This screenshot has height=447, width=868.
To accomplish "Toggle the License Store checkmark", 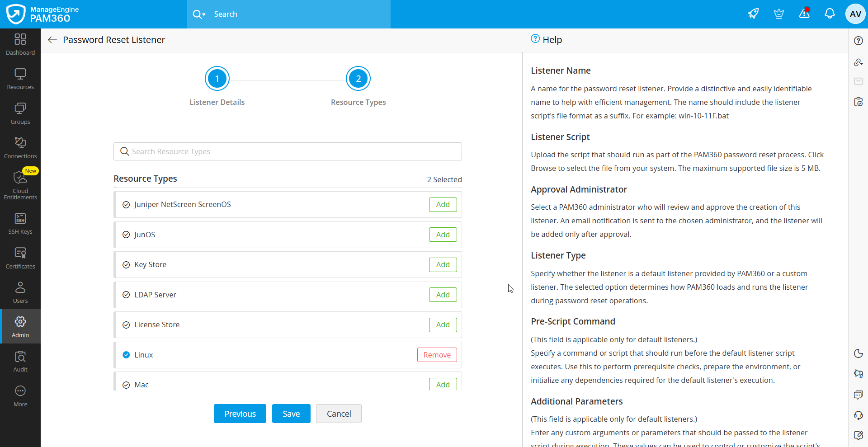I will (126, 325).
